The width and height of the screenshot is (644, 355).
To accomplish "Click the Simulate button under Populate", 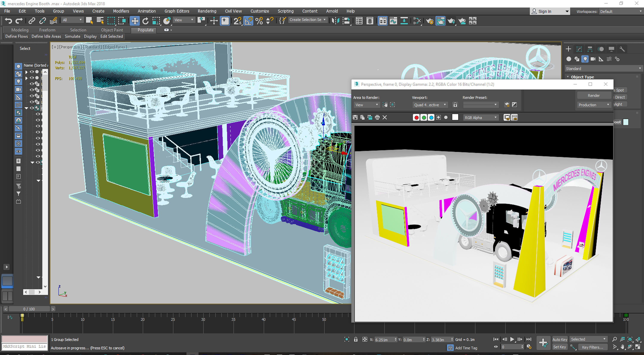I will click(73, 36).
